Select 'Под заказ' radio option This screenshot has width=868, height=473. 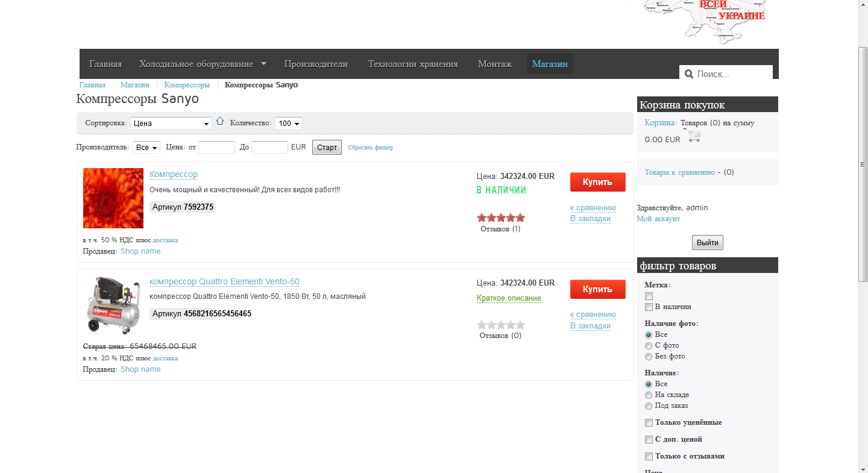pyautogui.click(x=649, y=406)
